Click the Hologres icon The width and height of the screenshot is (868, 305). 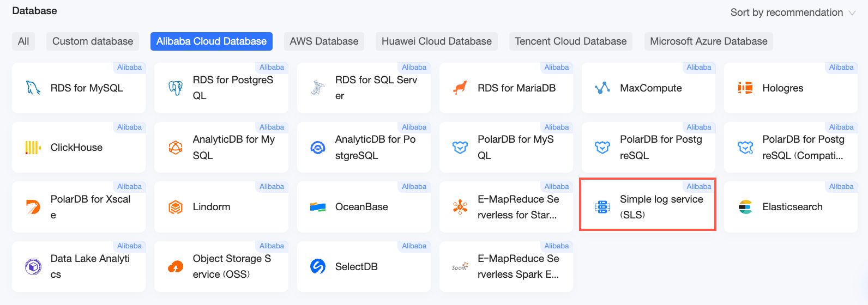point(745,88)
